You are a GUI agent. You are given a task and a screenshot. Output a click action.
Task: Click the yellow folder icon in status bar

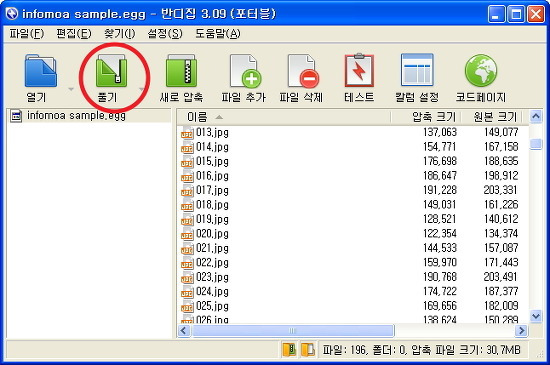tap(308, 350)
